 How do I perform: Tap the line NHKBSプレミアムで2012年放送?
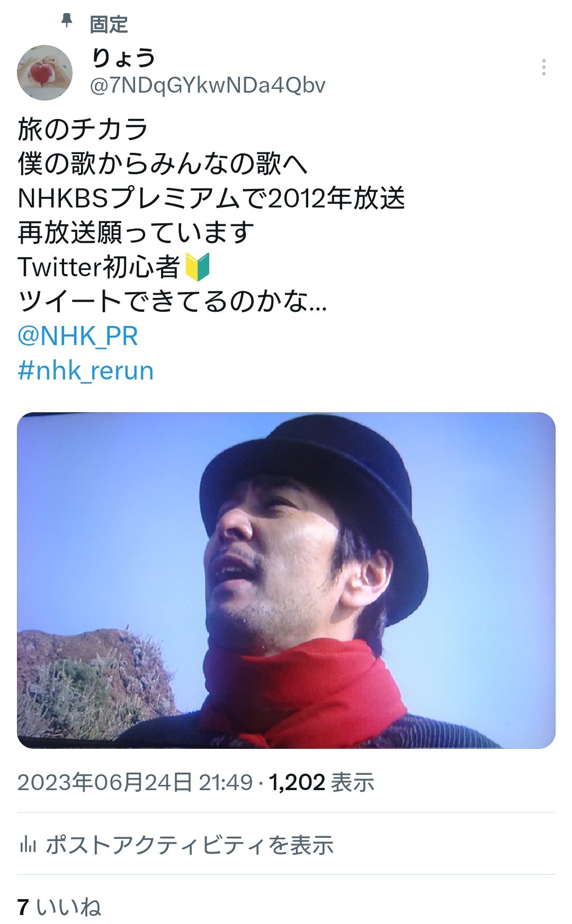coord(211,198)
